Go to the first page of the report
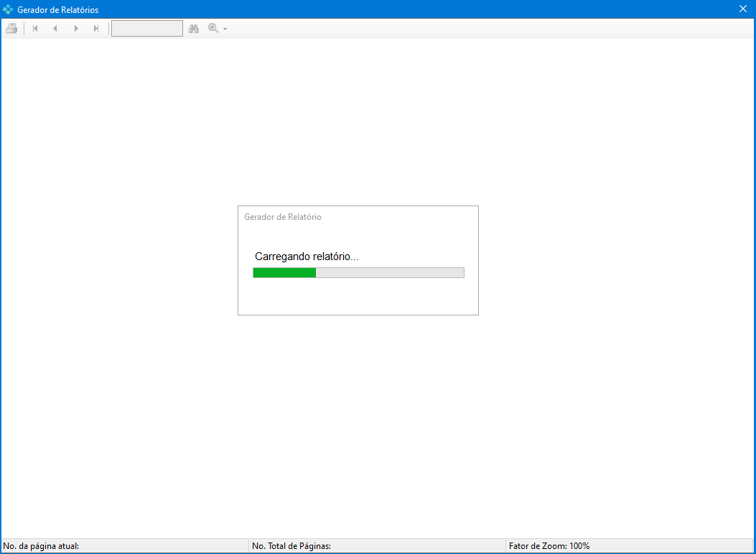Screen dimensions: 756x554 pyautogui.click(x=35, y=29)
